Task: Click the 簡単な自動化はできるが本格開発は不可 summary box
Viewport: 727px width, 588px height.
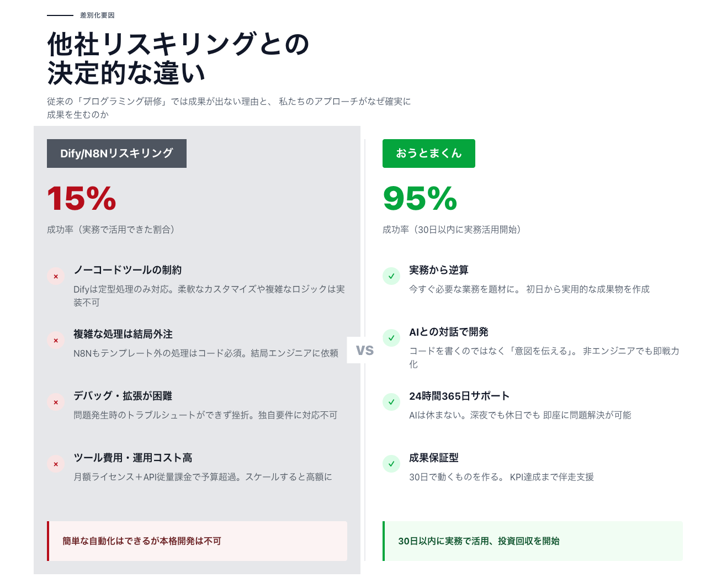Action: [x=197, y=541]
